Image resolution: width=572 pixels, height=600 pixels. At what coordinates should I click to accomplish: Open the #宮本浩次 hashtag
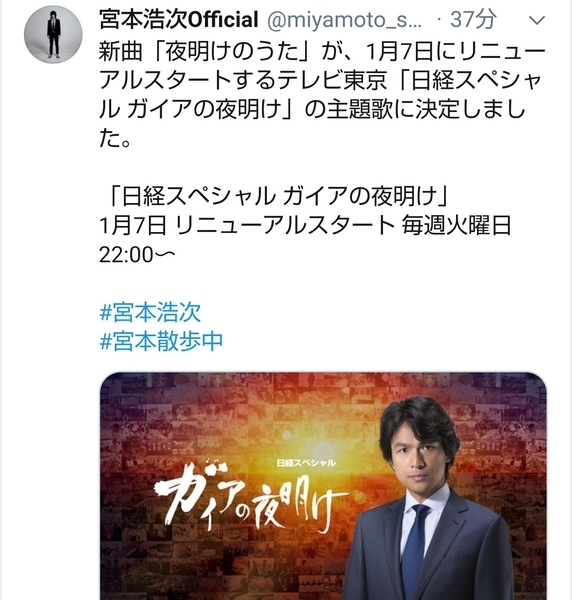click(x=150, y=312)
